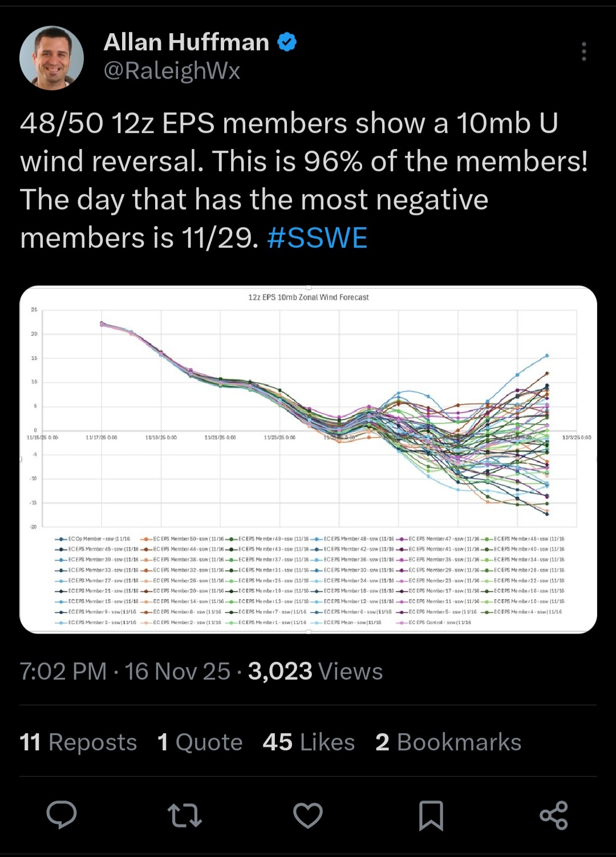Tap the repost arrows icon

[x=184, y=815]
